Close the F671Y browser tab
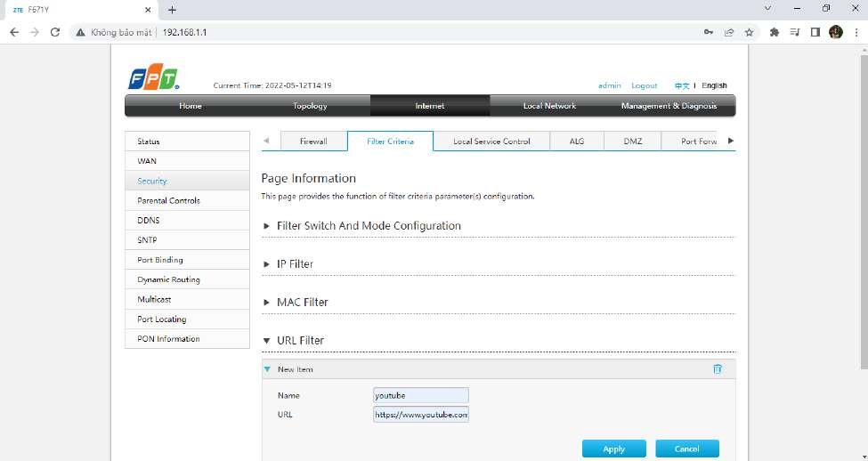The width and height of the screenshot is (868, 461). click(x=148, y=10)
